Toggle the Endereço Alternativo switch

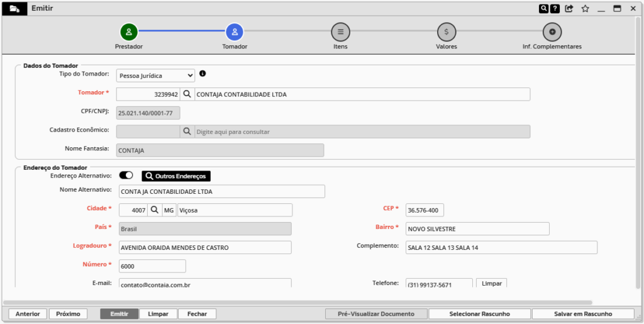coord(126,176)
